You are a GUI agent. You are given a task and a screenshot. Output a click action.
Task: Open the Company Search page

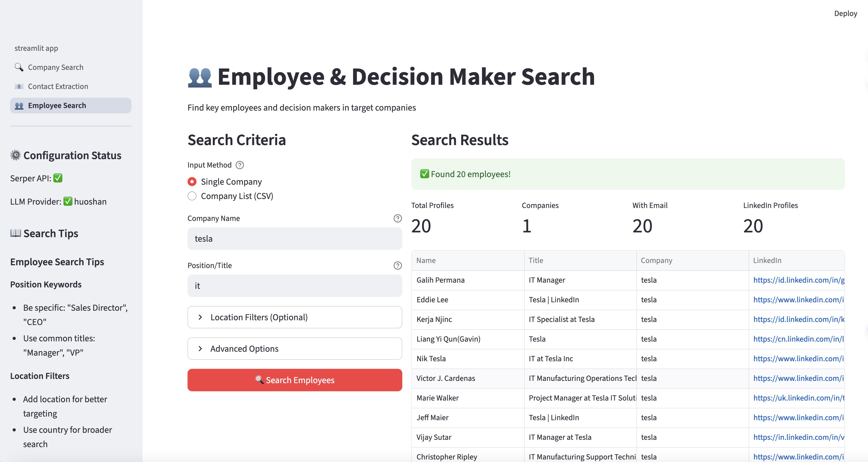pyautogui.click(x=70, y=67)
